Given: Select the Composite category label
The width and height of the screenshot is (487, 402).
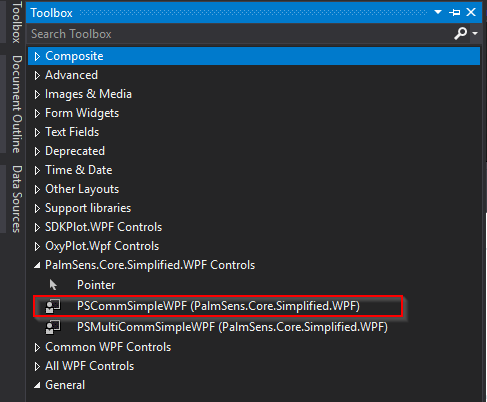Looking at the screenshot, I should pyautogui.click(x=74, y=56).
